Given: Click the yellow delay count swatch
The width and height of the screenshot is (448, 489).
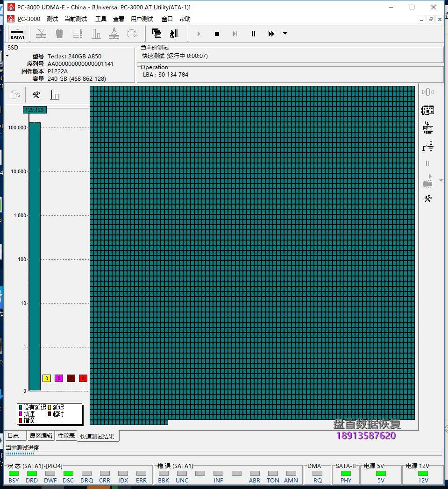Looking at the screenshot, I should pos(47,378).
